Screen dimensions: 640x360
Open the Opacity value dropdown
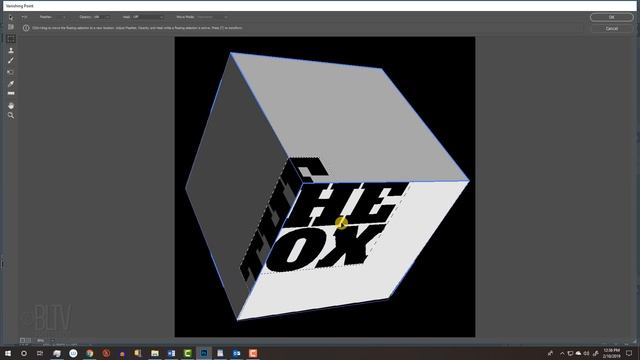(x=107, y=17)
